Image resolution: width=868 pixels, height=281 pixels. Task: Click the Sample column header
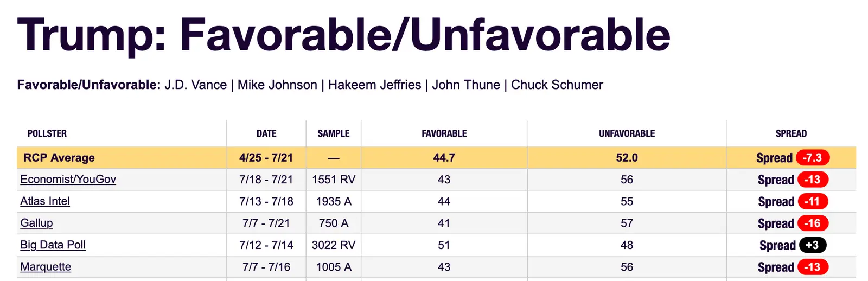point(334,133)
